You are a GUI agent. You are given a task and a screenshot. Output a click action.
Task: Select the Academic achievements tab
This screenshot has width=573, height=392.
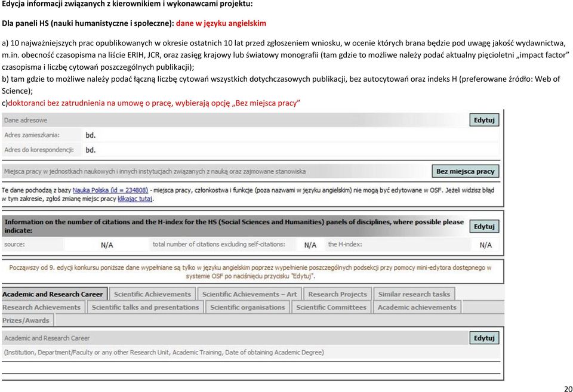coord(417,307)
